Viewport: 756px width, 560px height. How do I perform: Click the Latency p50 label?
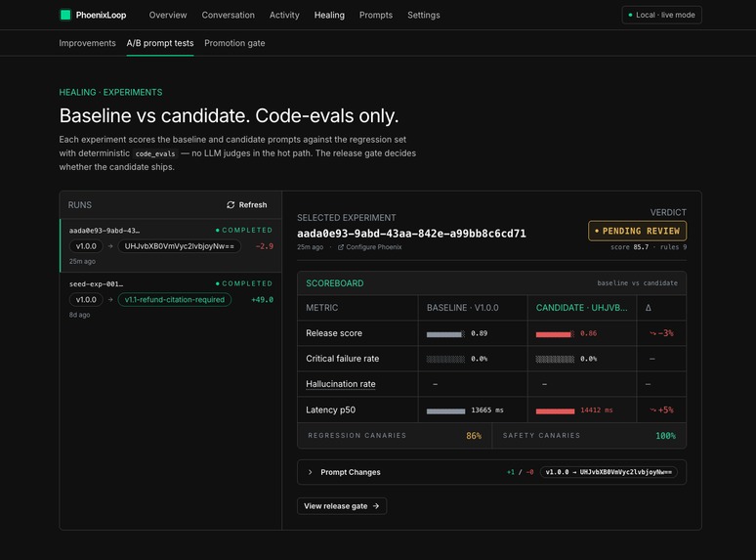pos(330,410)
